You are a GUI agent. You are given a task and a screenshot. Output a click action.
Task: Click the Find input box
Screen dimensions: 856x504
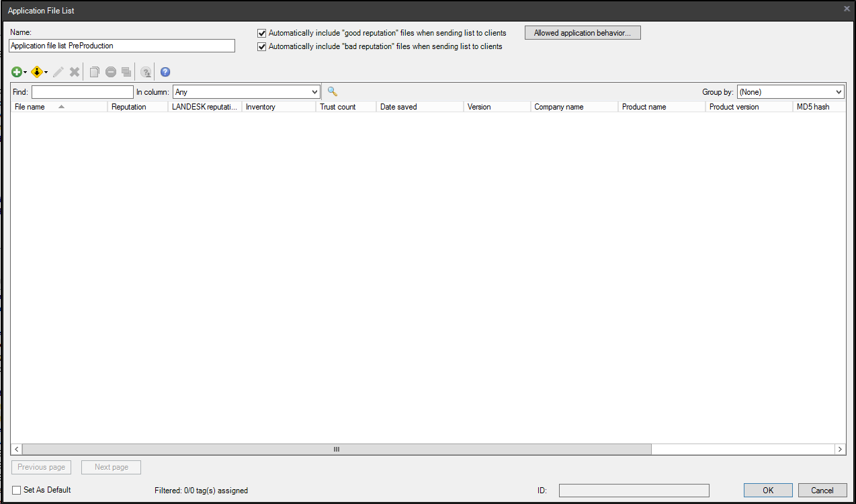81,91
